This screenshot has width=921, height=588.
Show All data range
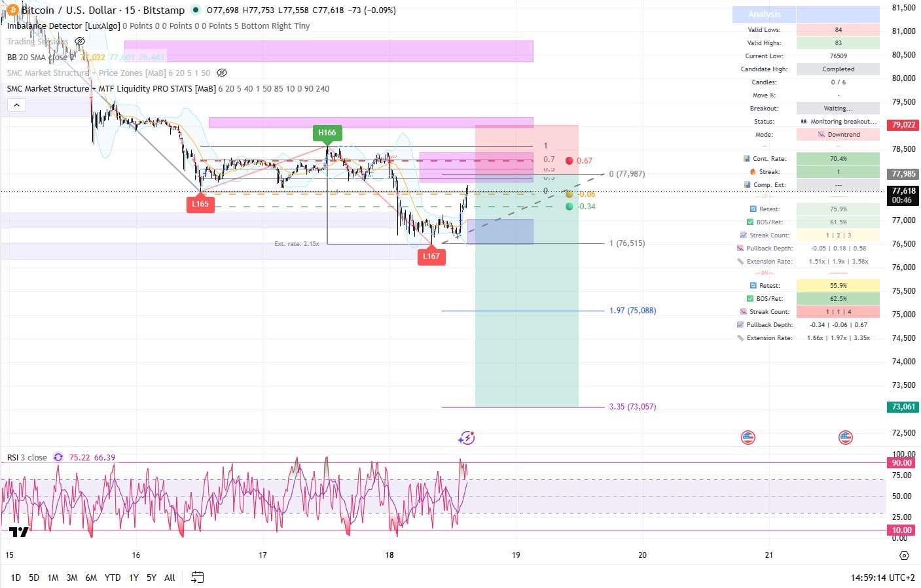[x=170, y=578]
